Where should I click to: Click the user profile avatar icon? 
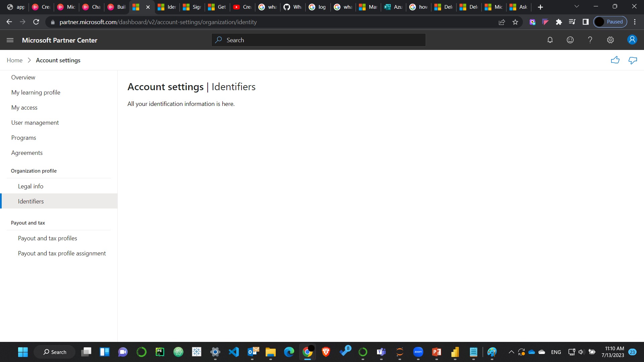coord(633,40)
